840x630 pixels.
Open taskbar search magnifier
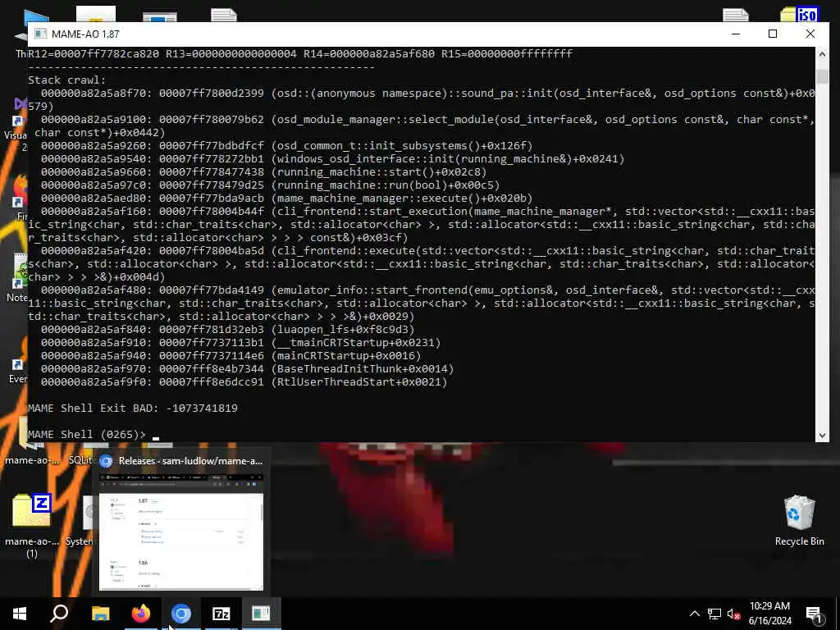pyautogui.click(x=59, y=614)
